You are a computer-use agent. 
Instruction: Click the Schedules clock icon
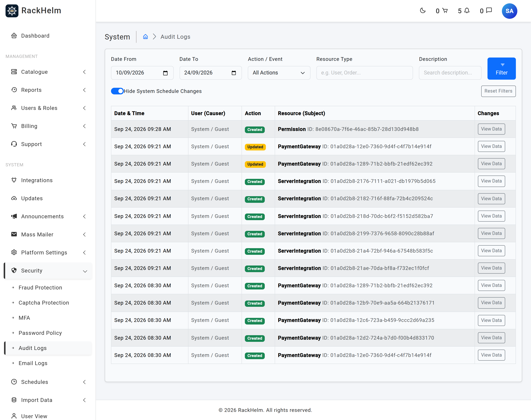pos(14,382)
